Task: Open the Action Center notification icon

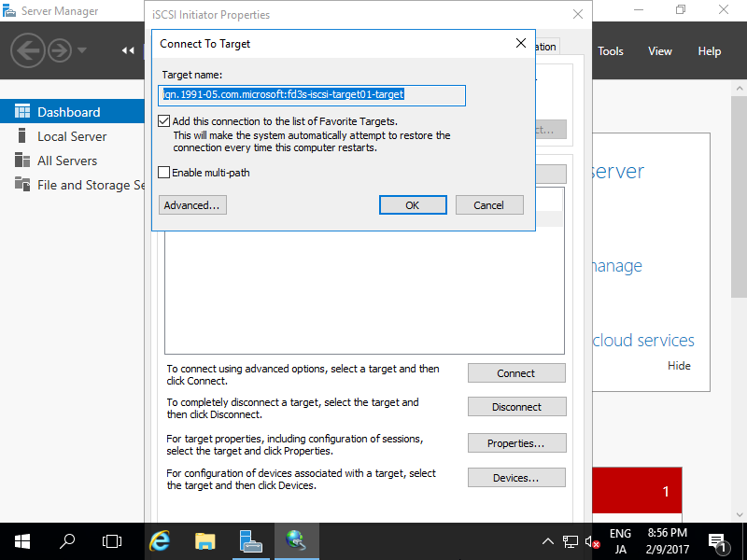Action: (x=717, y=541)
